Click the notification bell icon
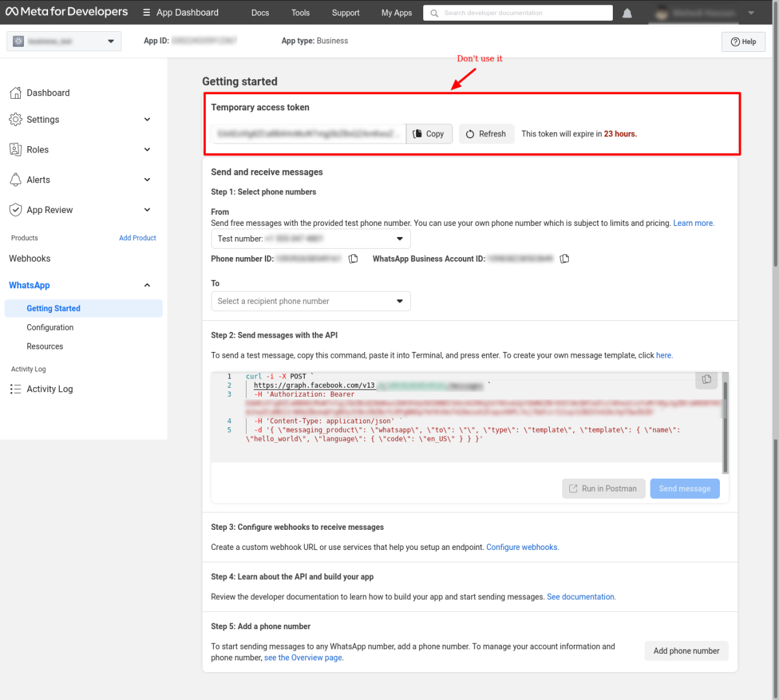779x700 pixels. pyautogui.click(x=627, y=13)
